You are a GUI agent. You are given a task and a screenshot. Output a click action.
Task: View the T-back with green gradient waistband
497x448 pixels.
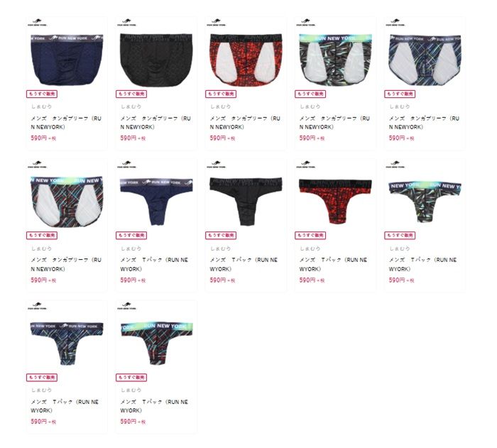coord(157,344)
